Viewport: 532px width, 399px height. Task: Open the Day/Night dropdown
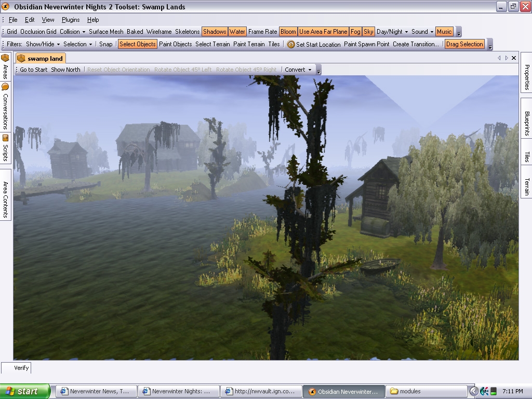pyautogui.click(x=392, y=32)
